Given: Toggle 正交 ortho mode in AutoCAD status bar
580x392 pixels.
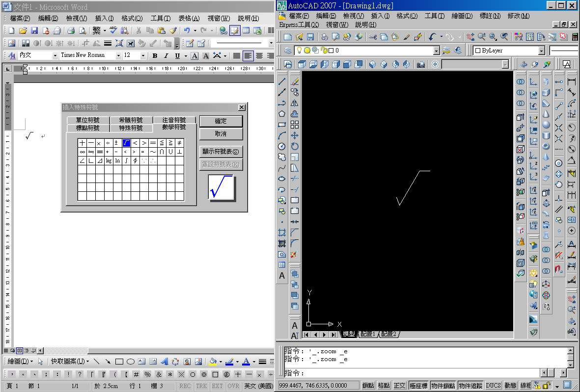Looking at the screenshot, I should point(399,386).
